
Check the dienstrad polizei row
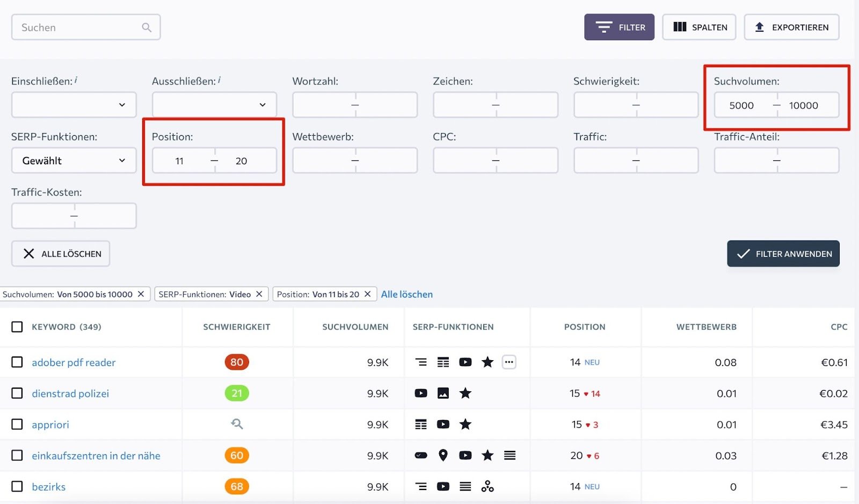click(x=17, y=393)
